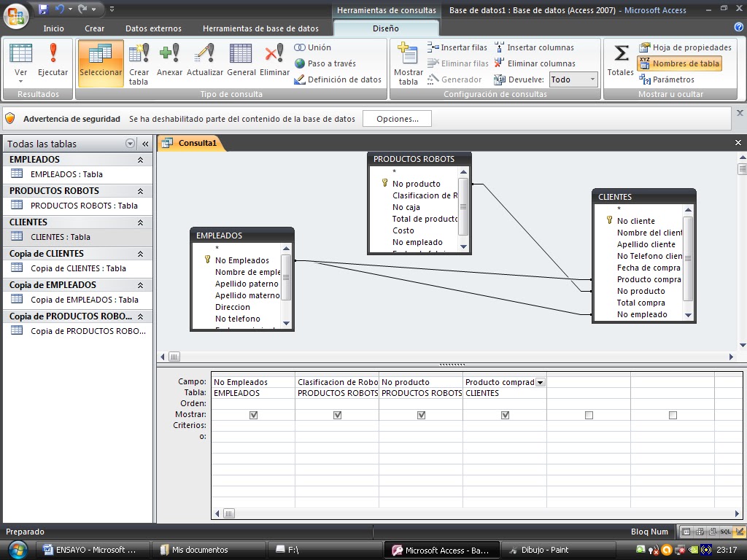This screenshot has height=560, width=747.
Task: Collapse the Copia de EMPLEADOS group
Action: click(x=141, y=285)
